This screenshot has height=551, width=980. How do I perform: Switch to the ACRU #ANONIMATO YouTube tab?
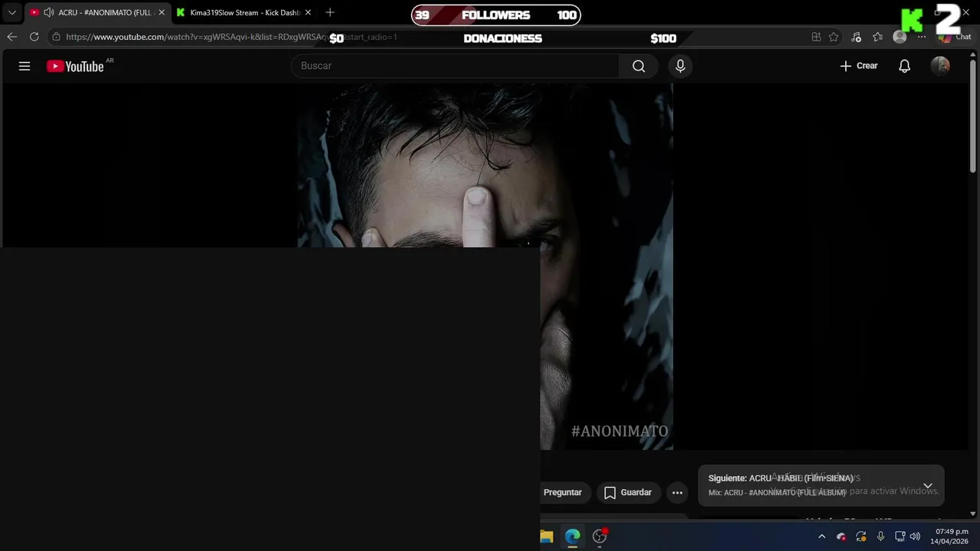96,12
